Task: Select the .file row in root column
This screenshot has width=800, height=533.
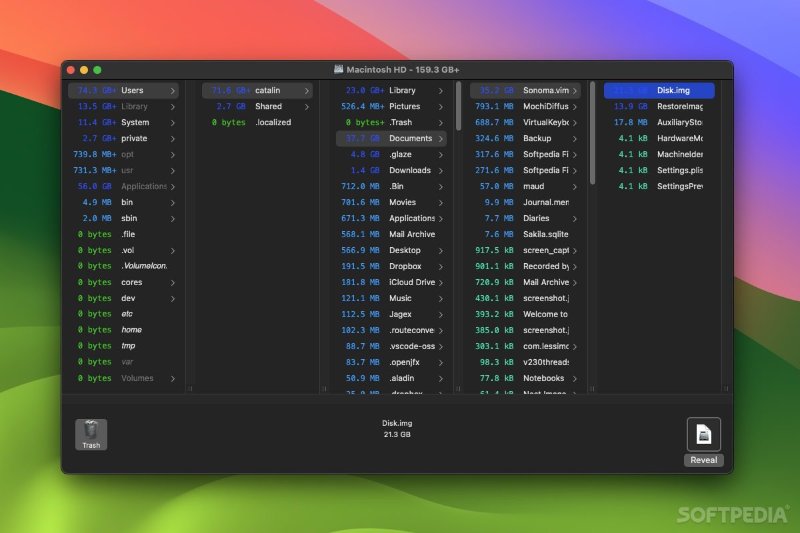Action: tap(123, 234)
